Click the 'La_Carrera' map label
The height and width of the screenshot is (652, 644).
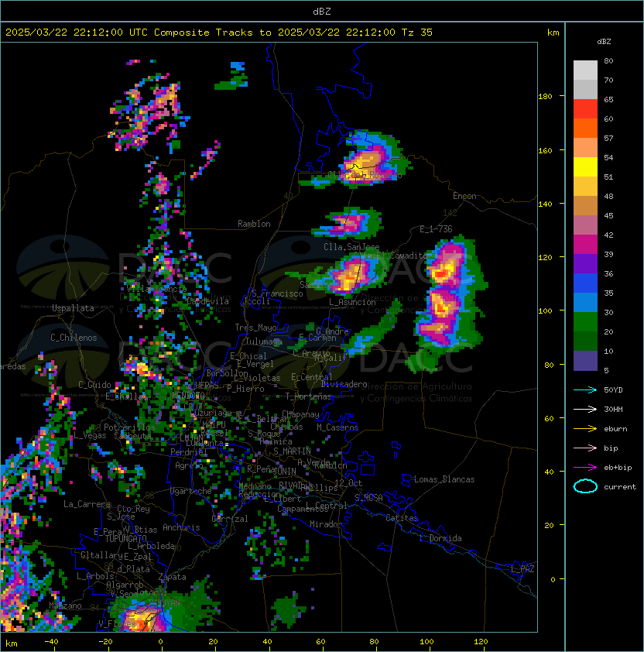(x=87, y=504)
